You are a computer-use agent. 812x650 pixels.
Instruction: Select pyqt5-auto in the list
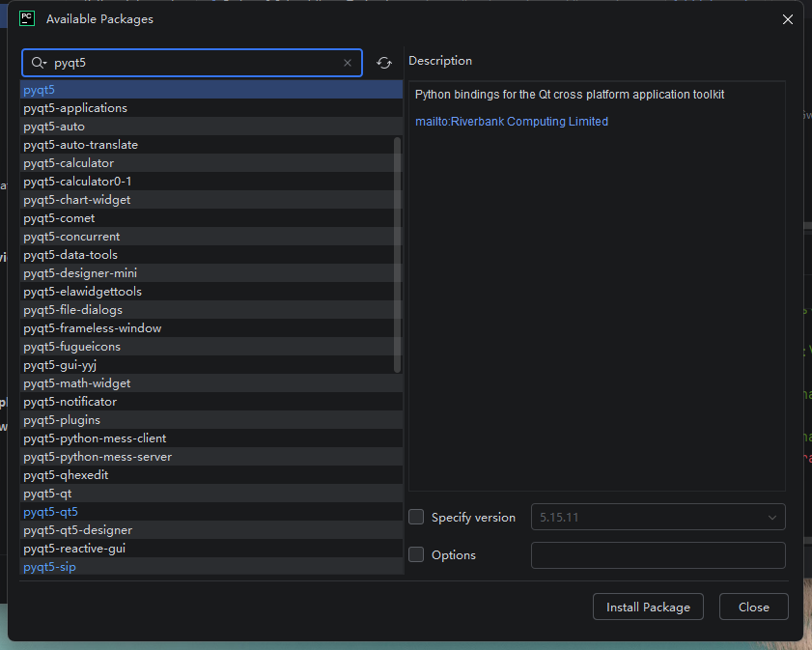pos(211,127)
